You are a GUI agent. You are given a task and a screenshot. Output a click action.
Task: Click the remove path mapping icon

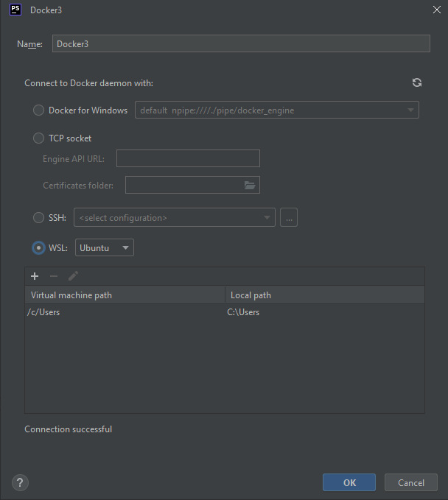[54, 276]
